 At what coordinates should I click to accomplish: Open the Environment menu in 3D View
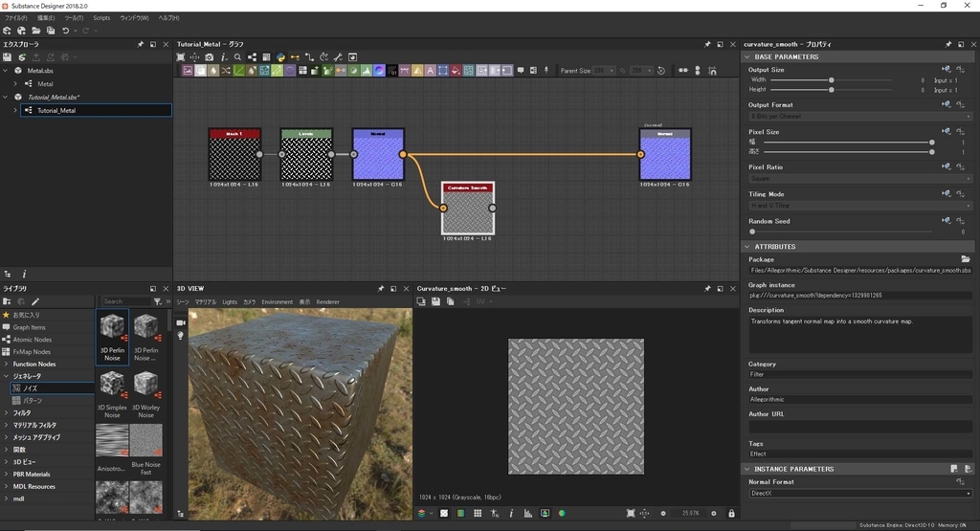[277, 302]
